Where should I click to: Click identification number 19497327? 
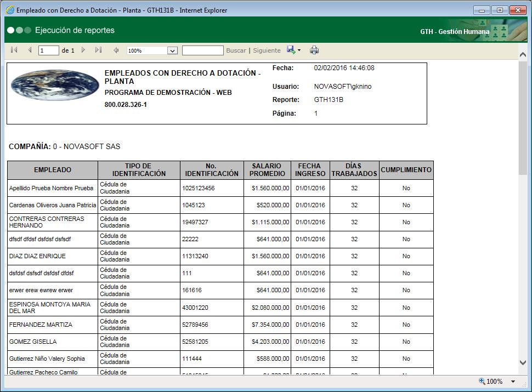(x=195, y=222)
